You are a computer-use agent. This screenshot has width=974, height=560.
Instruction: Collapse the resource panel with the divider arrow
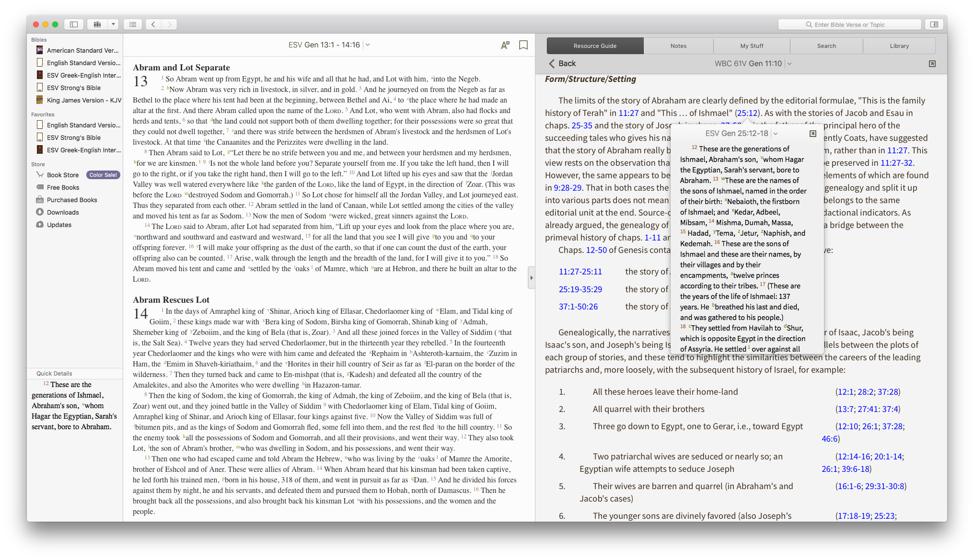[531, 277]
